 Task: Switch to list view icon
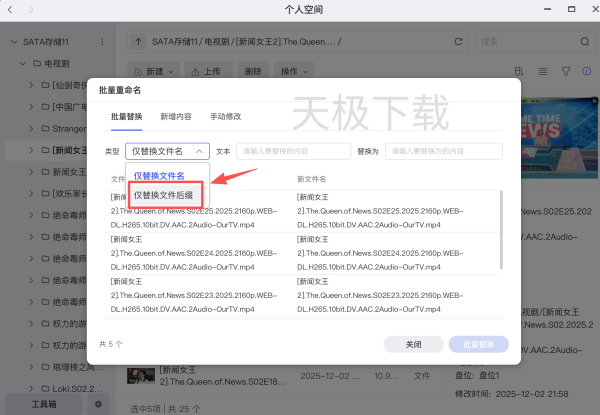click(x=544, y=72)
